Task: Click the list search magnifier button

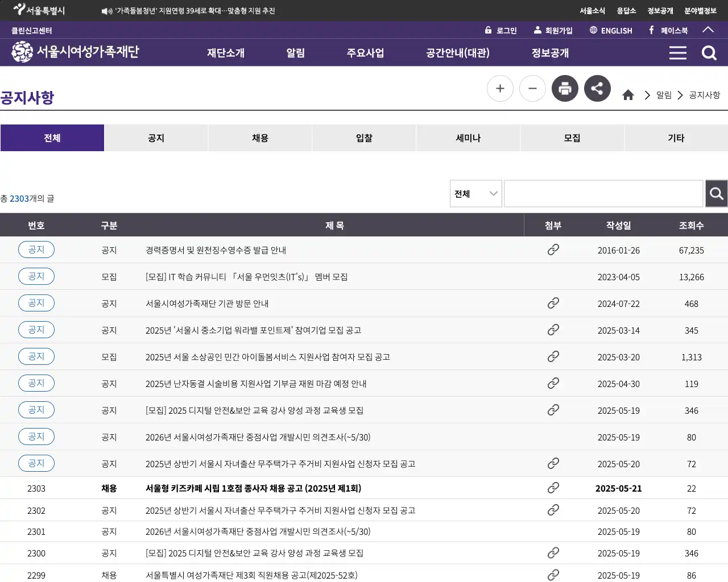Action: pyautogui.click(x=716, y=193)
